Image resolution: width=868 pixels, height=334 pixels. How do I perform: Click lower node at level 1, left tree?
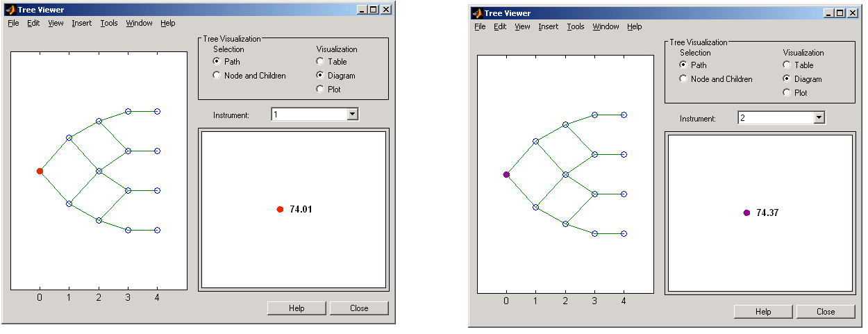click(x=69, y=203)
